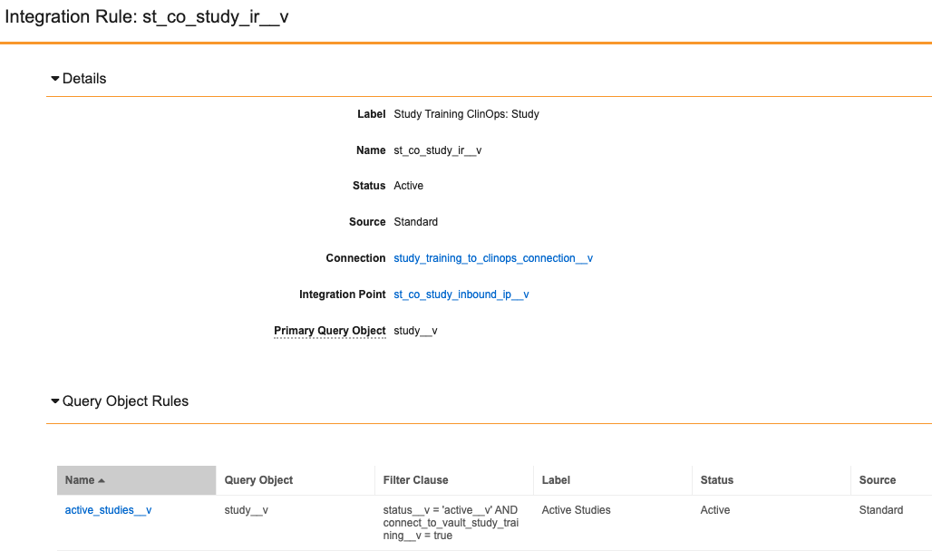The image size is (932, 560).
Task: Sort table by Query Object column header
Action: [258, 480]
